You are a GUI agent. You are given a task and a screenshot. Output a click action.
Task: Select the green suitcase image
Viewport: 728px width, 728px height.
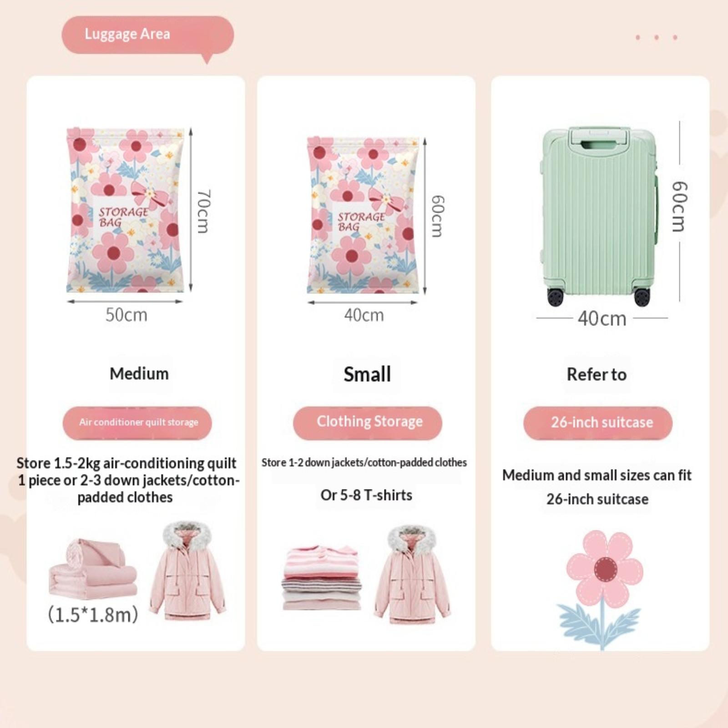[599, 217]
